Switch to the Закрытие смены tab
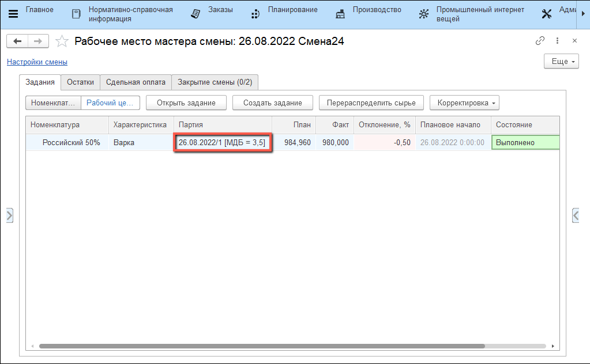 (215, 82)
